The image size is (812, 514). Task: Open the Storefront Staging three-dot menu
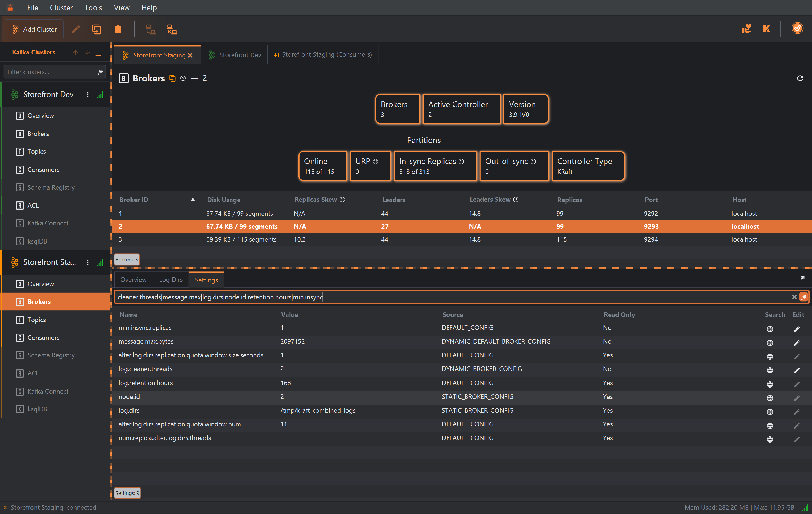pyautogui.click(x=88, y=262)
